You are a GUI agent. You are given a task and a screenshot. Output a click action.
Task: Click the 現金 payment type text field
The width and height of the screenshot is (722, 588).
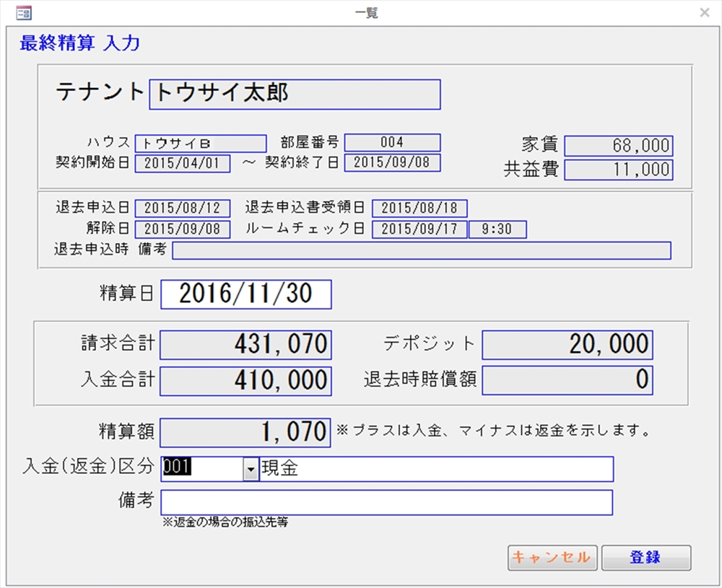point(436,469)
